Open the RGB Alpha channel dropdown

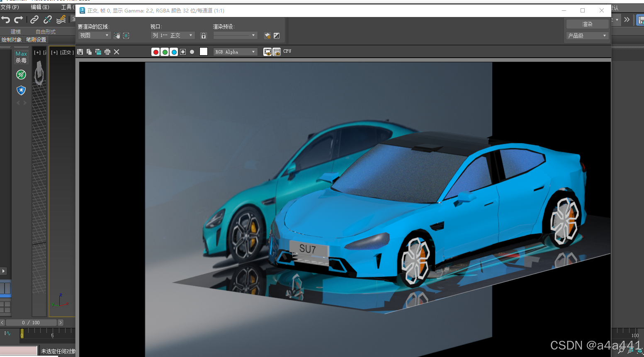(235, 52)
